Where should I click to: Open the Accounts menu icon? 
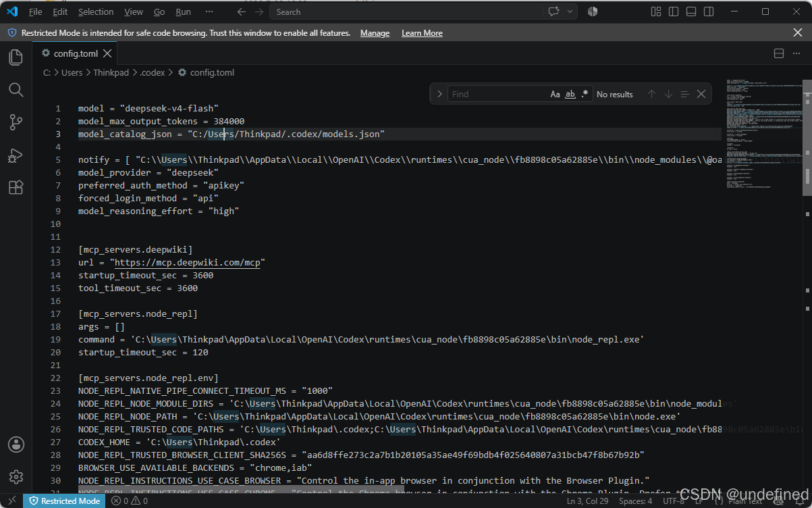click(x=16, y=444)
